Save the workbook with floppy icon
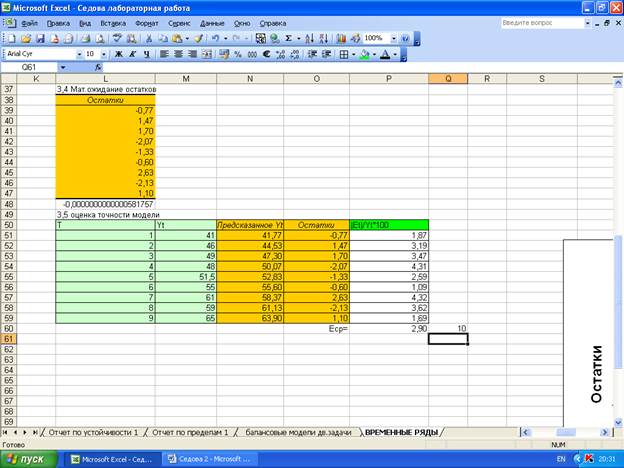The width and height of the screenshot is (624, 468). click(x=40, y=38)
